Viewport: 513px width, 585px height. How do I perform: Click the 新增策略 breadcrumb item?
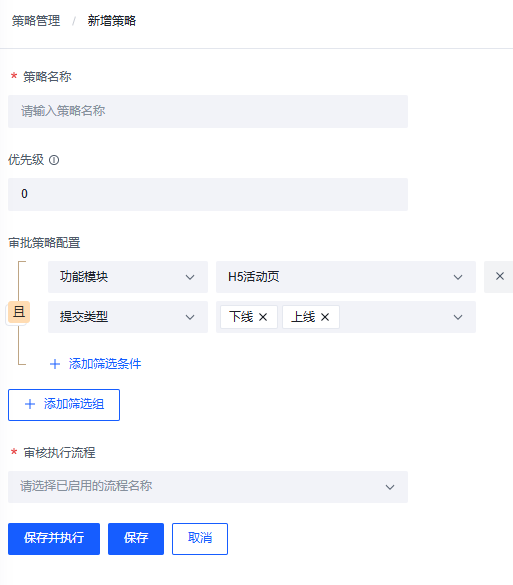112,21
